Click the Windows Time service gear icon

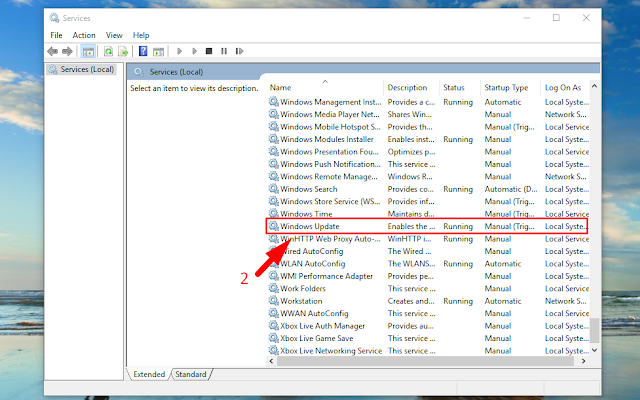(x=273, y=213)
